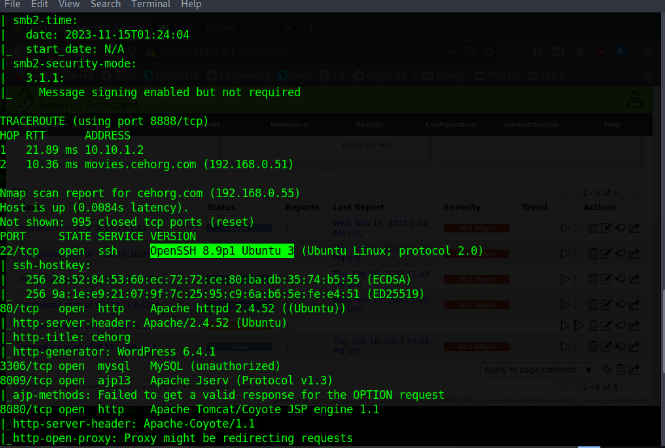665x448 pixels.
Task: Click the trash icon in first task row
Action: click(593, 229)
